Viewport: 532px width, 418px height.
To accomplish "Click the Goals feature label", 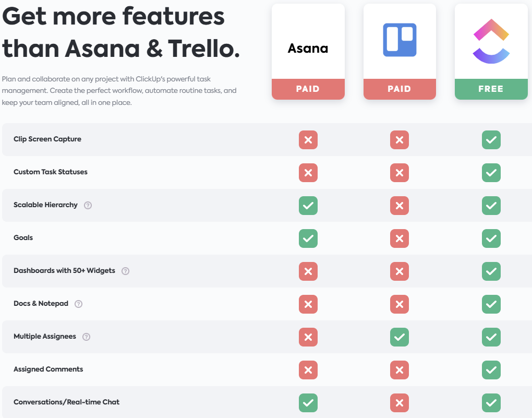I will [x=23, y=237].
